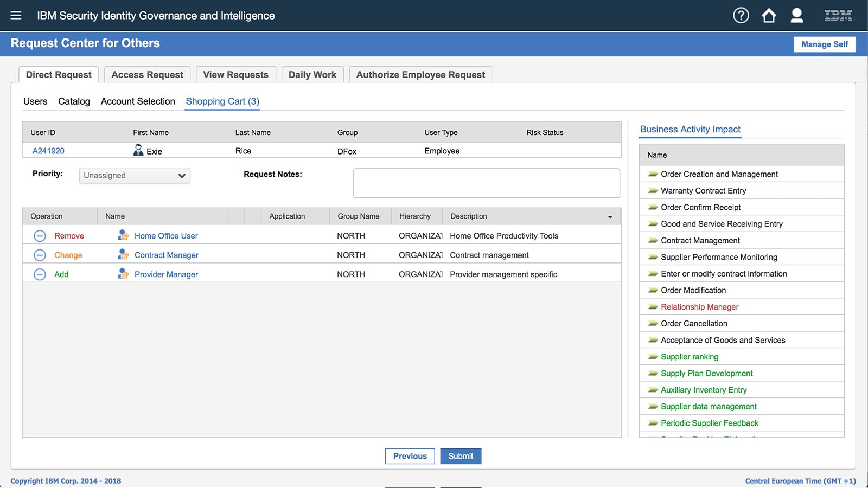Click role icon beside Provider Manager

(x=123, y=274)
